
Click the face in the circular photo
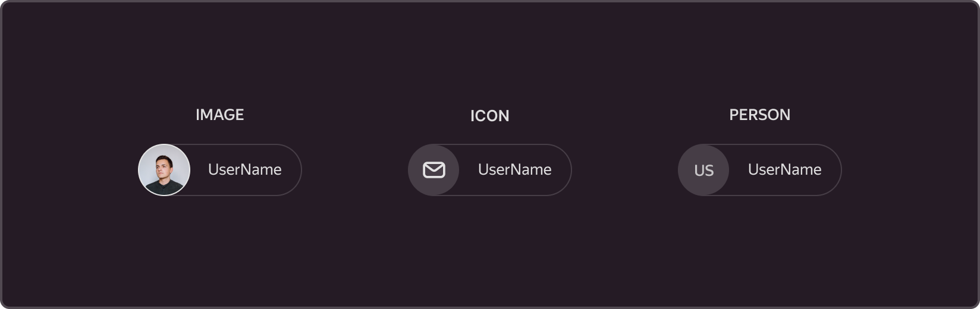164,167
